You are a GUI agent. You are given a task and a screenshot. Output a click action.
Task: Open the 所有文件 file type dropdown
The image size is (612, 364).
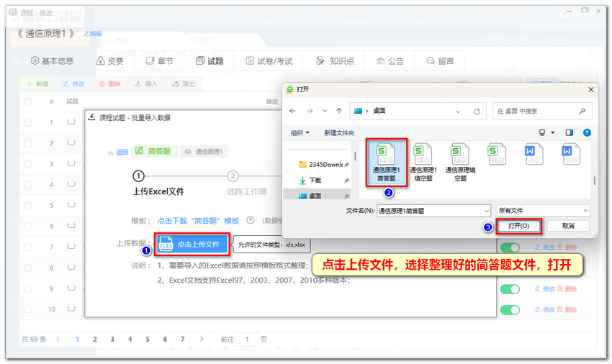pyautogui.click(x=543, y=211)
